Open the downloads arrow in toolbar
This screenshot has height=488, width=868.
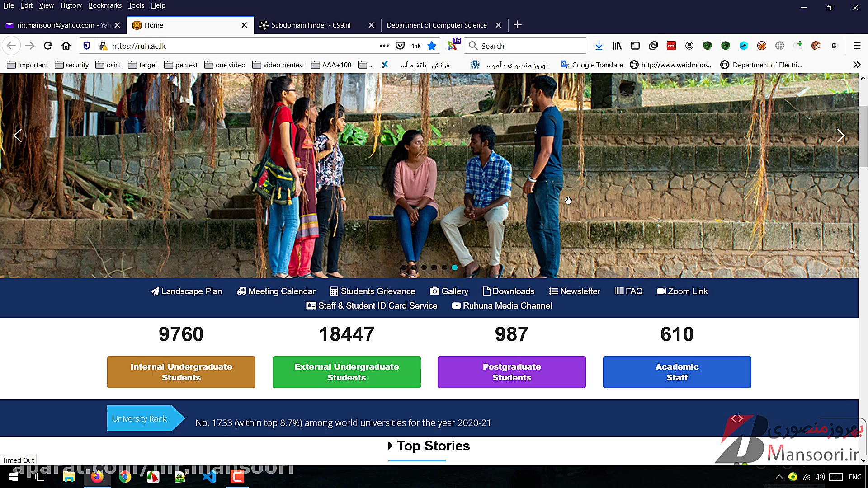tap(599, 46)
